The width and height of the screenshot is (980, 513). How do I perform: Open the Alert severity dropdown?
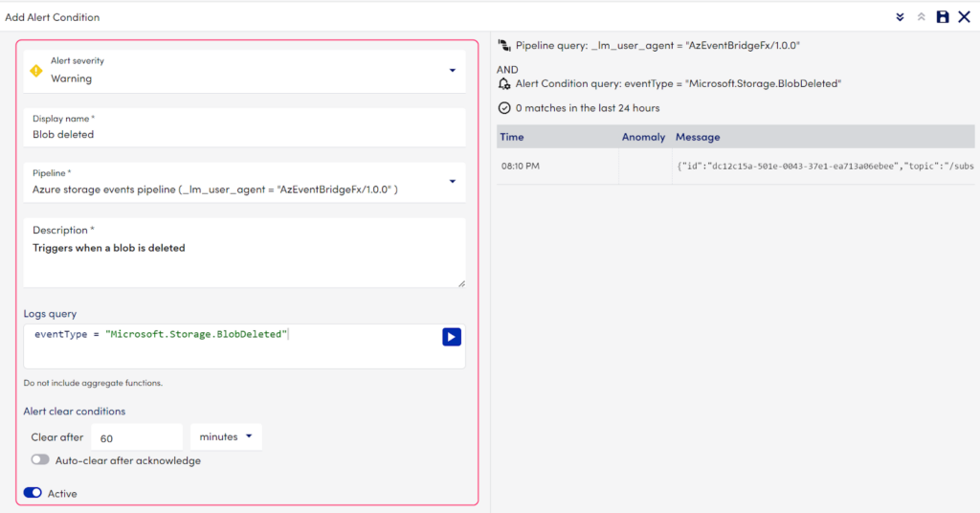244,71
